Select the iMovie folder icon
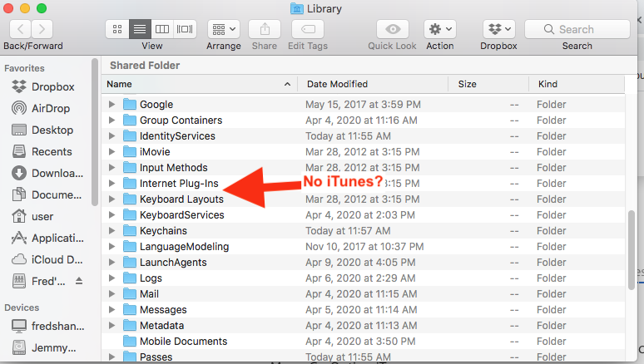Viewport: 644px width, 364px height. pos(130,152)
